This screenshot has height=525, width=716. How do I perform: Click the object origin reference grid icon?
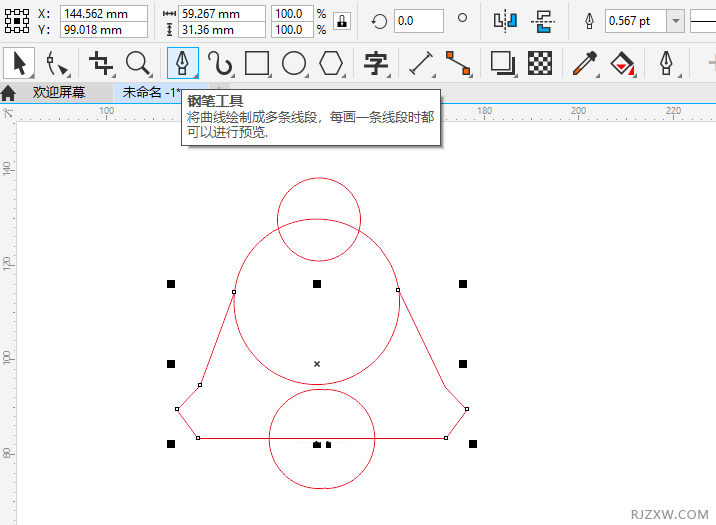pyautogui.click(x=17, y=21)
